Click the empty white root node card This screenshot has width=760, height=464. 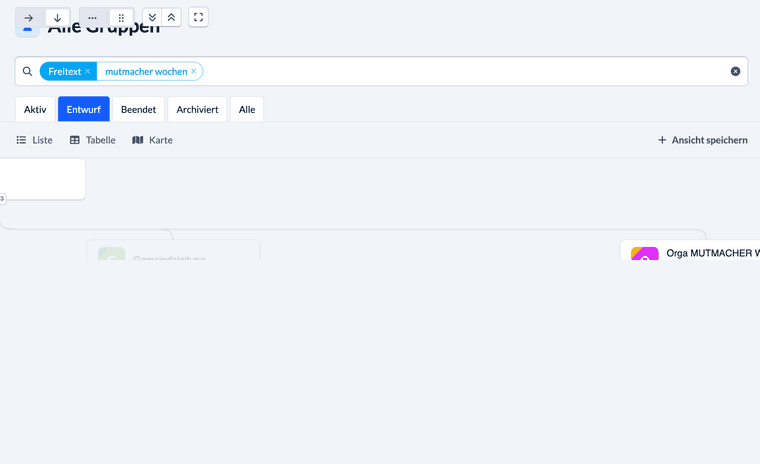coord(43,179)
